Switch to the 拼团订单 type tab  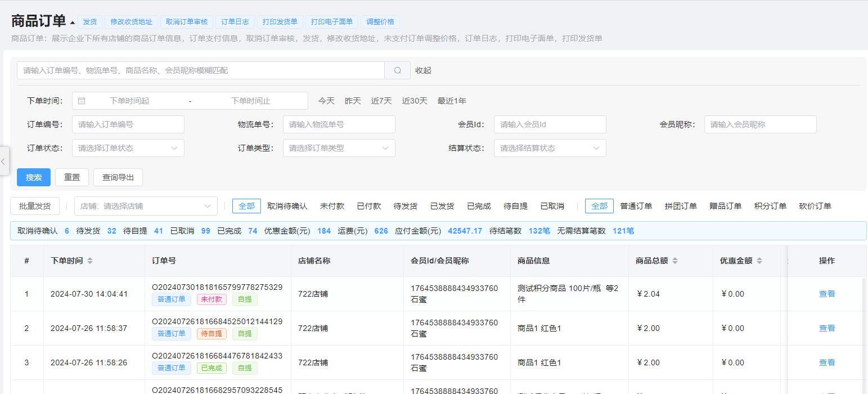tap(681, 206)
